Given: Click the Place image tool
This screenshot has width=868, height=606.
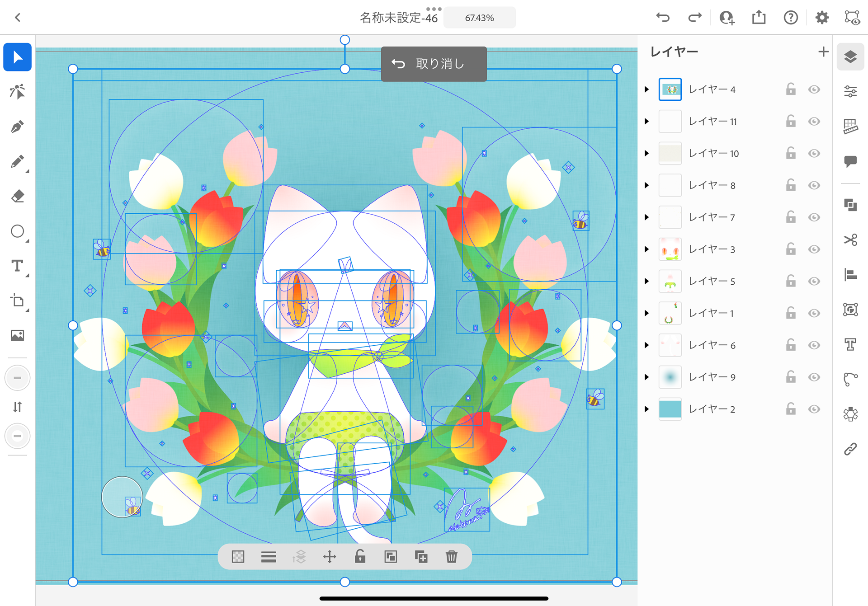Looking at the screenshot, I should pyautogui.click(x=17, y=335).
